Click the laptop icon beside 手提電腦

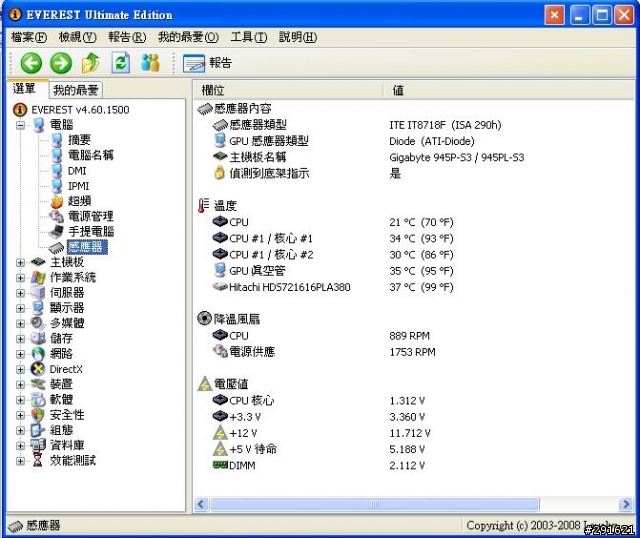point(56,232)
